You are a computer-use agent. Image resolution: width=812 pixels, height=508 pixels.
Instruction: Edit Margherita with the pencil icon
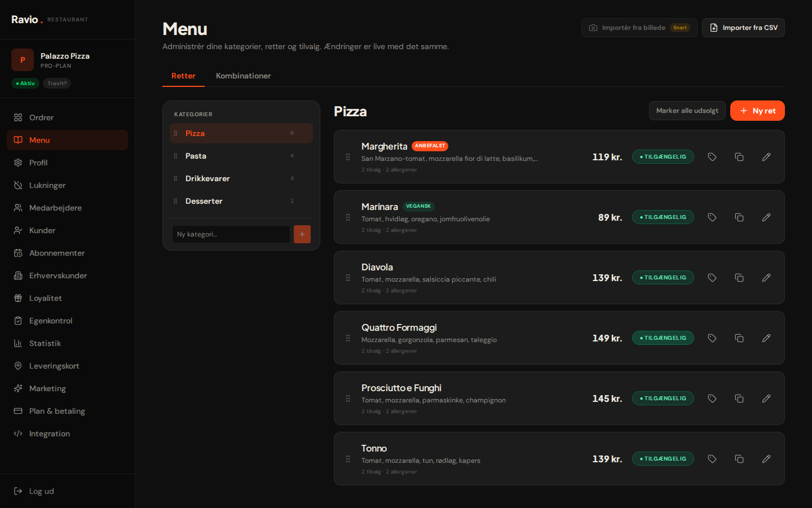point(766,157)
